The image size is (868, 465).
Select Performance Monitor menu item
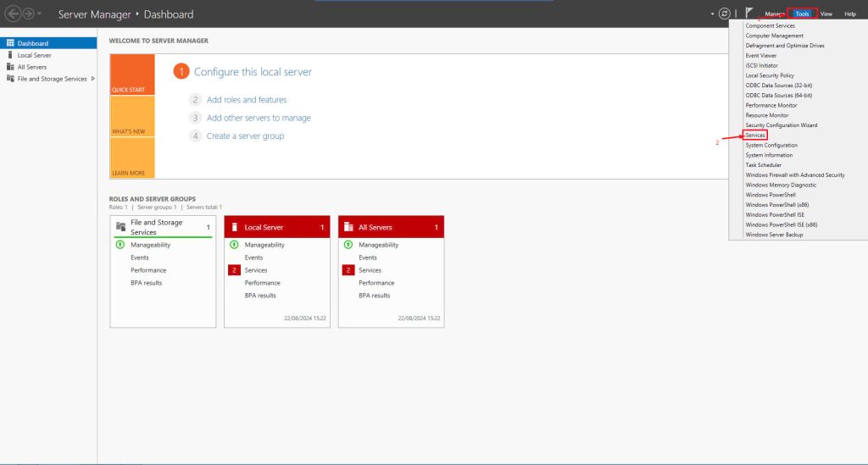[x=771, y=106]
